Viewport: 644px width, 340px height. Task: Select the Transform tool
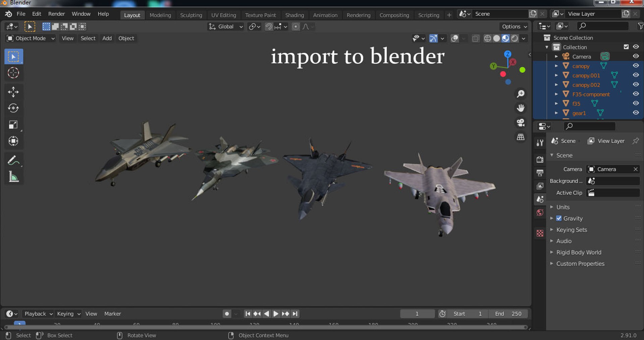point(13,141)
